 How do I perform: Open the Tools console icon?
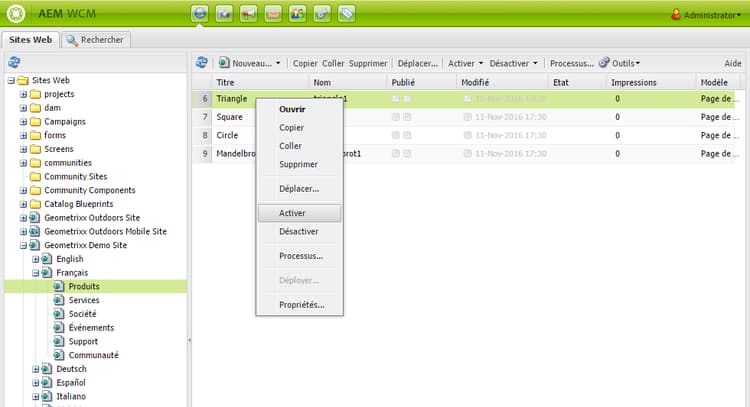pyautogui.click(x=322, y=13)
